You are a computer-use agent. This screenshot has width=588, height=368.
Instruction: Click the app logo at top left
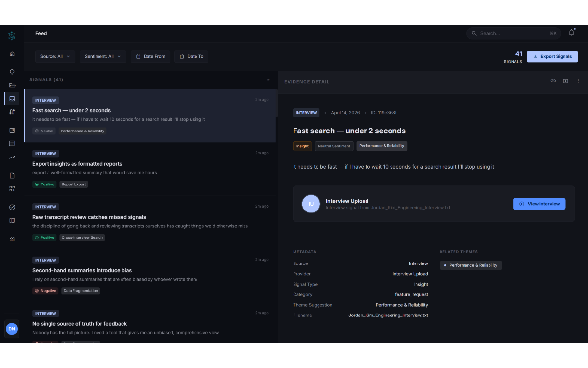12,36
